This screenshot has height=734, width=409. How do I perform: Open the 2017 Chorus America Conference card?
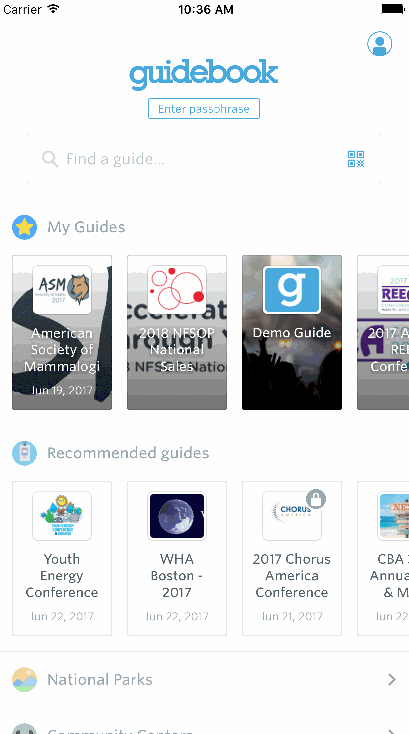click(x=292, y=558)
